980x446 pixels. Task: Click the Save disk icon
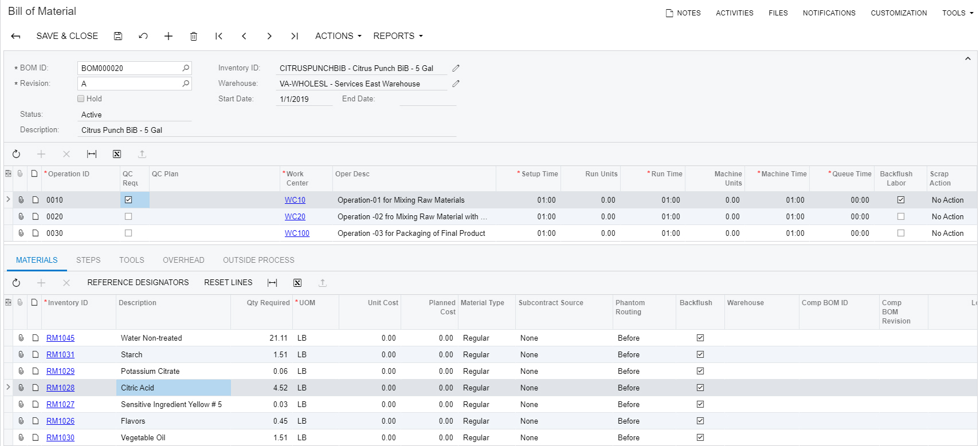click(x=118, y=36)
